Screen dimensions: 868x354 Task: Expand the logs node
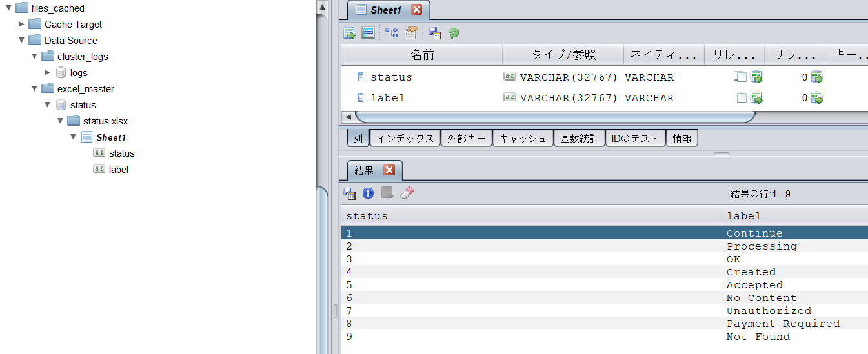[47, 72]
